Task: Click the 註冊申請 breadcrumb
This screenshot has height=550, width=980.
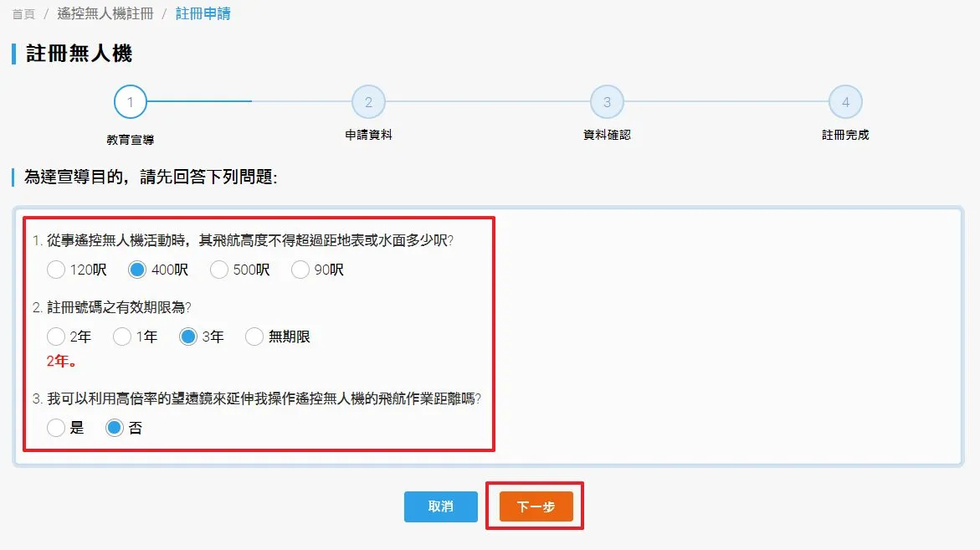Action: pyautogui.click(x=203, y=13)
